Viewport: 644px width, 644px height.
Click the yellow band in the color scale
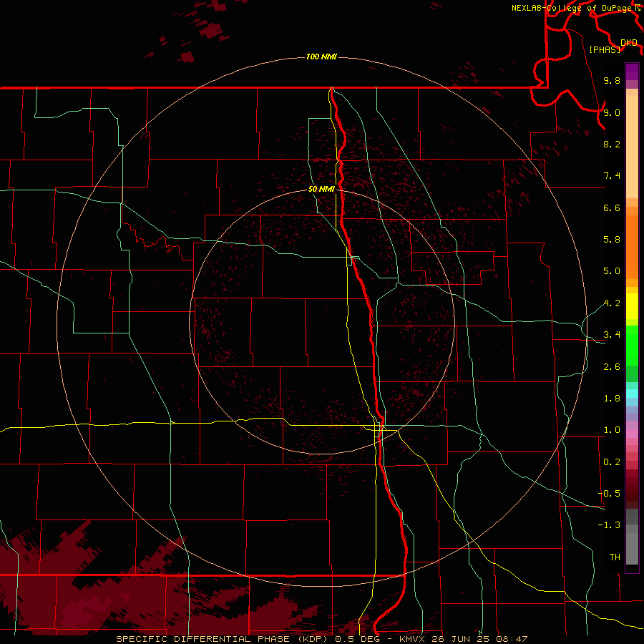pyautogui.click(x=632, y=306)
